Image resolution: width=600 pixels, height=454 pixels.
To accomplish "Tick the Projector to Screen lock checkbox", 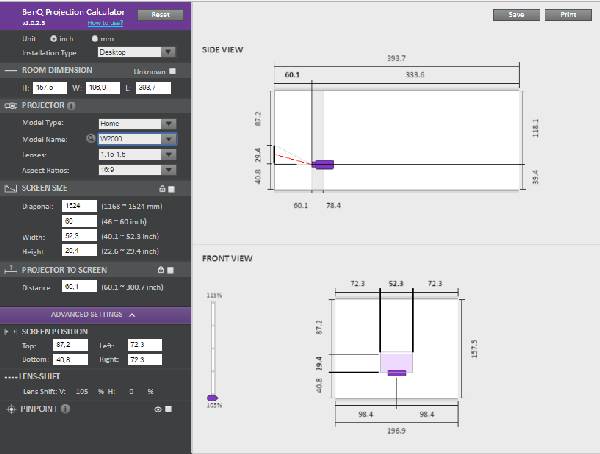I will point(170,270).
